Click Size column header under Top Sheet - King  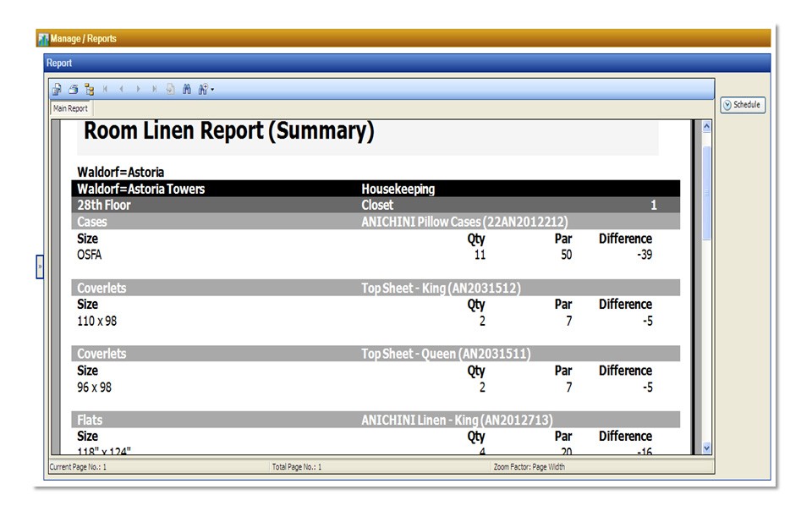click(x=87, y=305)
